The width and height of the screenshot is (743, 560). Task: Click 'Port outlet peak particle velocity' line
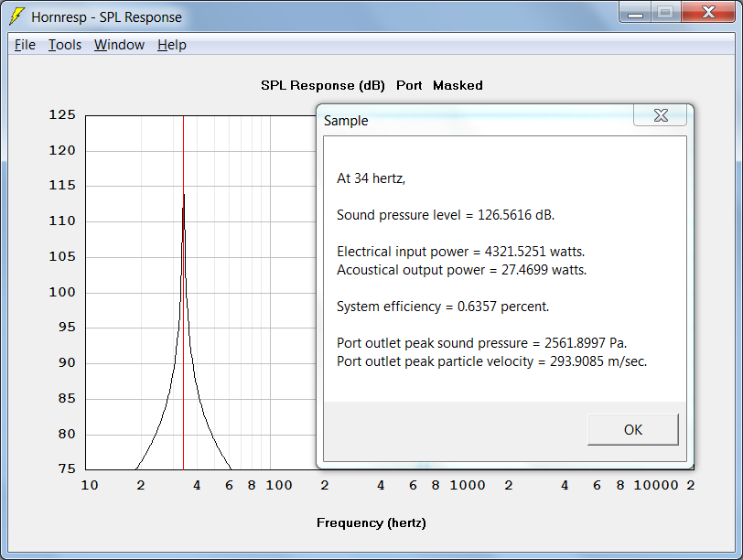point(491,361)
